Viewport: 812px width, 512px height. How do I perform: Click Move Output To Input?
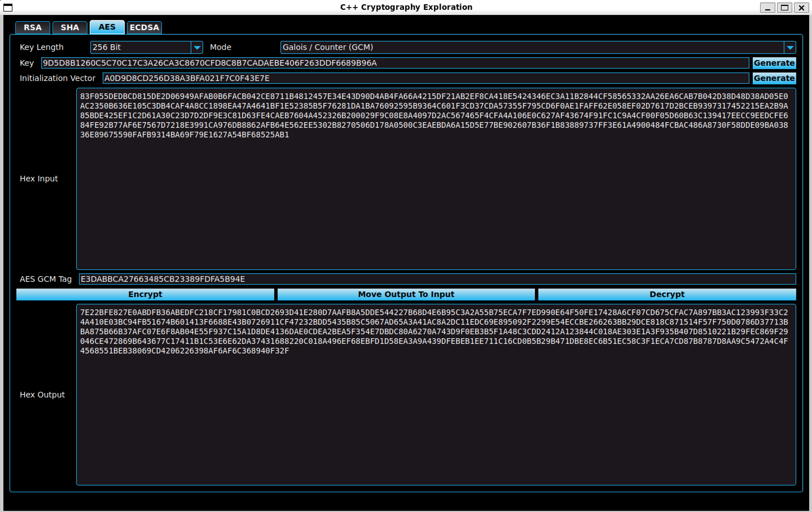coord(406,294)
